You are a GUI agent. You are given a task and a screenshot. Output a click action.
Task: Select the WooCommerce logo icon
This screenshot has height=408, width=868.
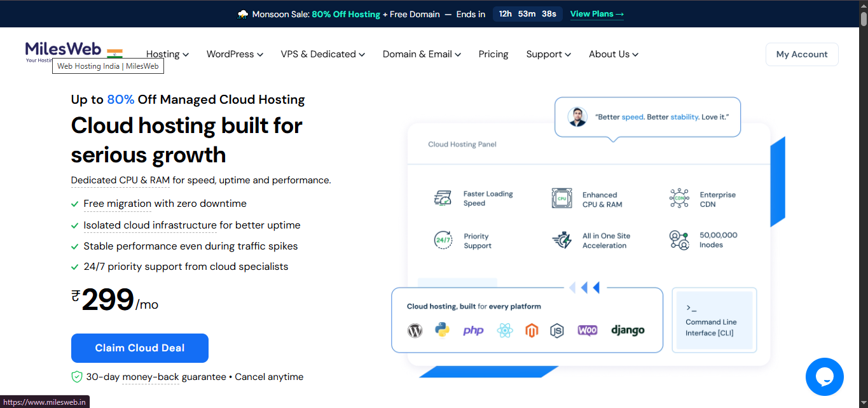(588, 330)
